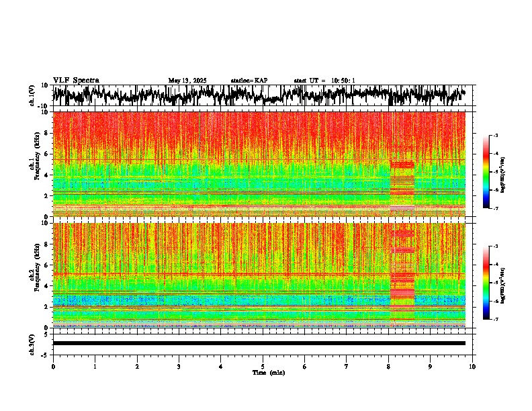Select Time axis tick label "3"

tap(179, 367)
